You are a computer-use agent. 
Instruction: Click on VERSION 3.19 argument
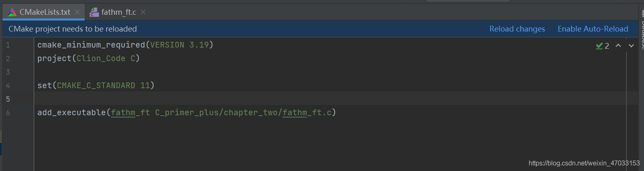(180, 45)
